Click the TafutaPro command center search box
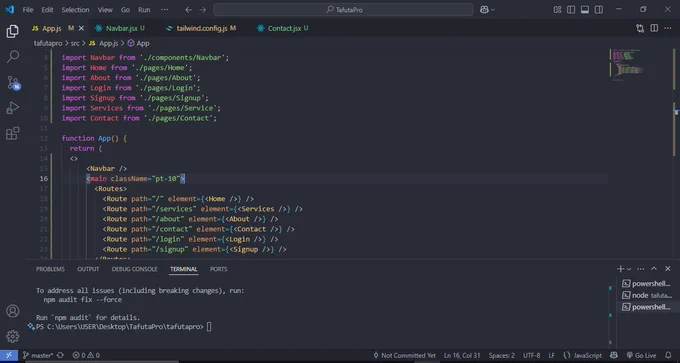 pyautogui.click(x=343, y=10)
